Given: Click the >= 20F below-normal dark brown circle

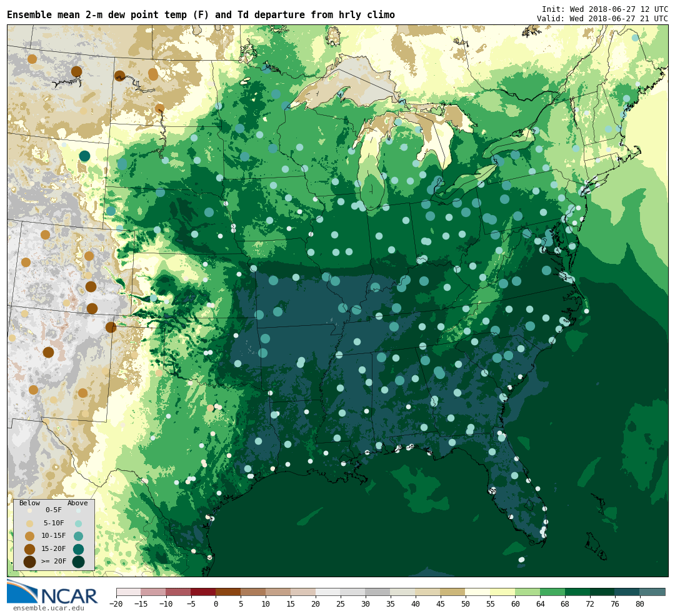Looking at the screenshot, I should coord(30,562).
